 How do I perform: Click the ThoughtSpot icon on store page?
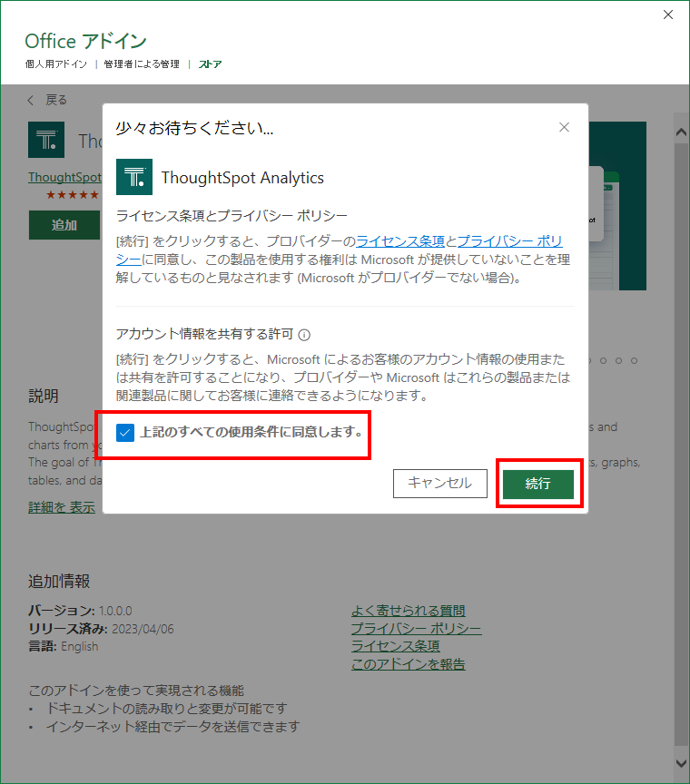[x=46, y=140]
